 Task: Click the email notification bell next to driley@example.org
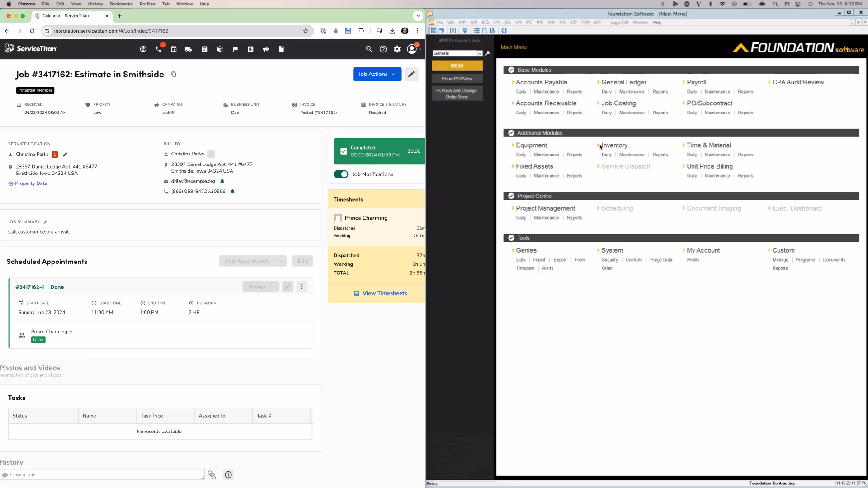pyautogui.click(x=222, y=181)
